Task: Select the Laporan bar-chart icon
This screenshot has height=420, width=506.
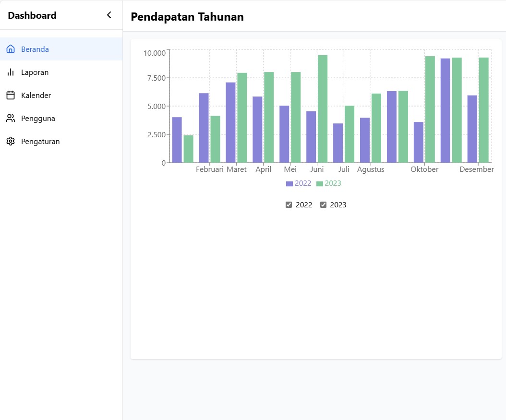Action: 10,72
